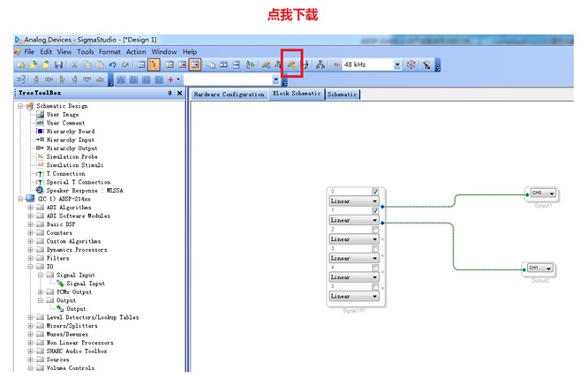Check channel 2 checkbox in Signal Input block
The width and height of the screenshot is (588, 386).
pyautogui.click(x=375, y=230)
